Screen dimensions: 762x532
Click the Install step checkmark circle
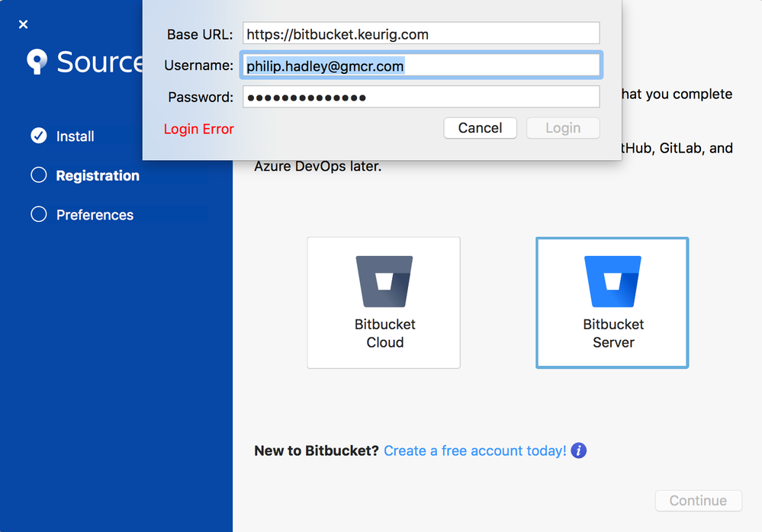coord(39,136)
